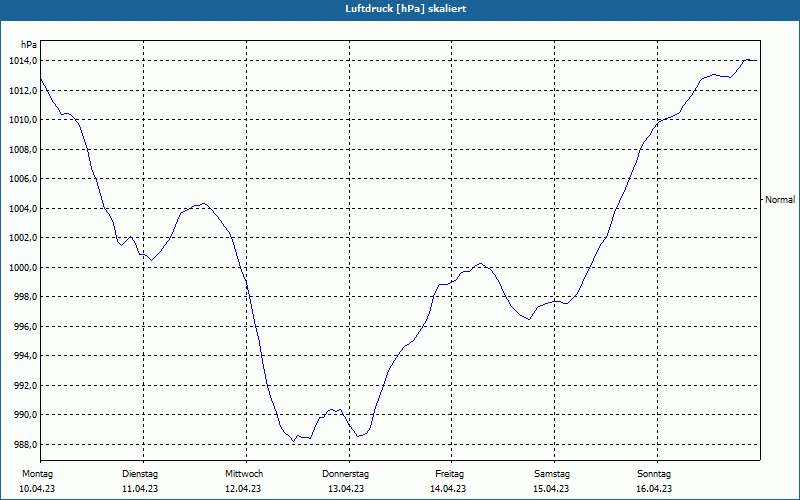Click the 'Montag' day label

(x=37, y=474)
